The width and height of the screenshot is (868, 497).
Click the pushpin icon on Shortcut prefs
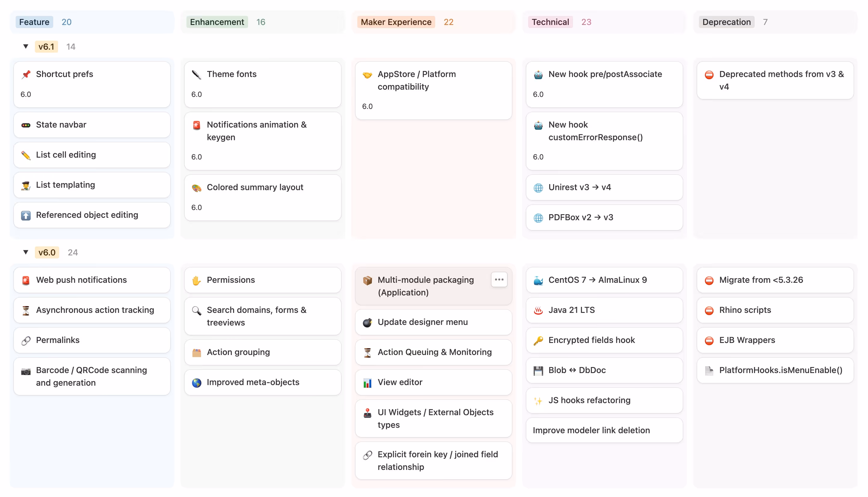(x=26, y=74)
